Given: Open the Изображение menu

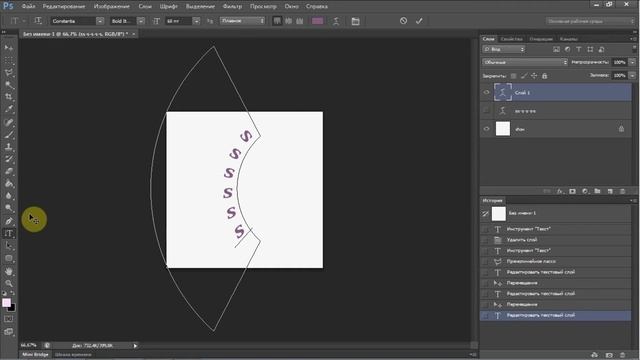Looking at the screenshot, I should (x=112, y=6).
